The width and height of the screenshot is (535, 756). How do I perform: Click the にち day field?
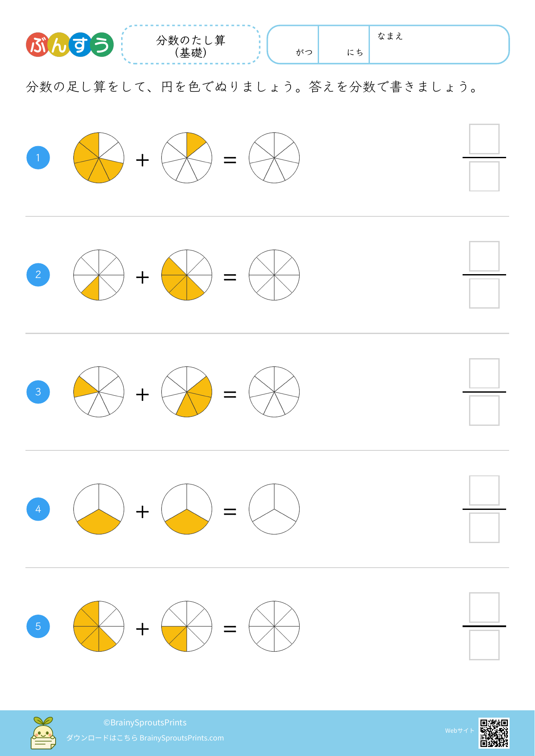click(344, 45)
